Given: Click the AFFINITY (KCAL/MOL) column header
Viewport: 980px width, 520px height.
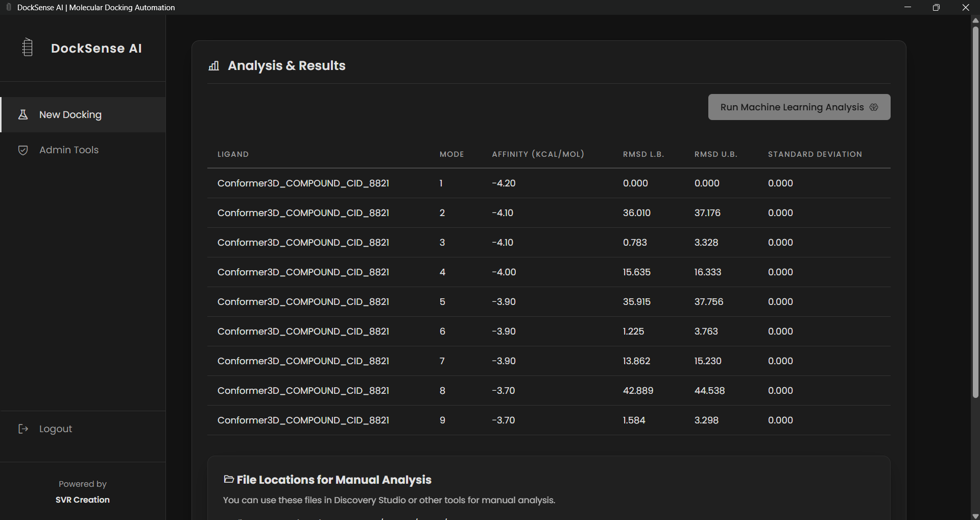Looking at the screenshot, I should tap(538, 154).
